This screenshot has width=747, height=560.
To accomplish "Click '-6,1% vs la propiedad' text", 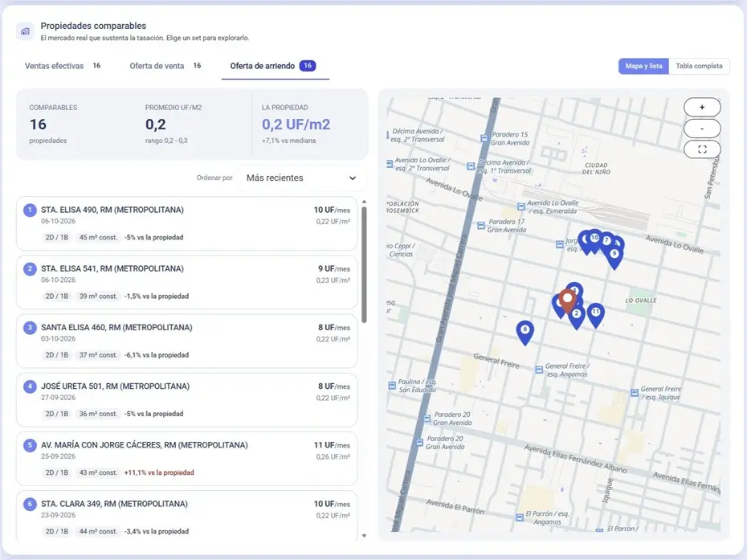I will (x=157, y=355).
